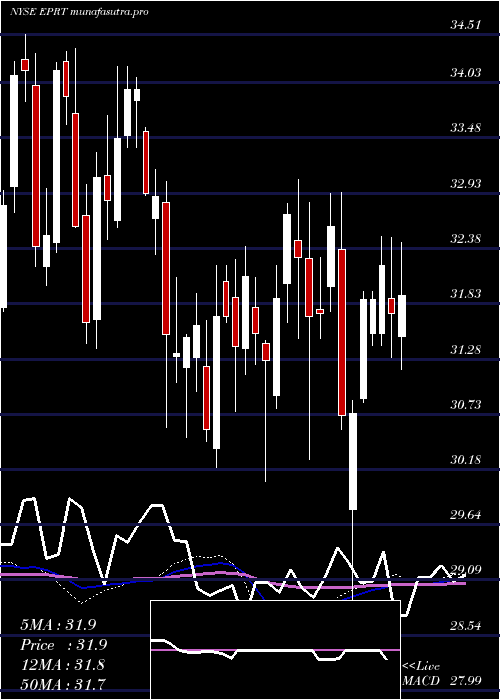Image resolution: width=500 pixels, height=700 pixels.
Task: Click the '5MA : 31.9' indicator text
Action: point(58,625)
